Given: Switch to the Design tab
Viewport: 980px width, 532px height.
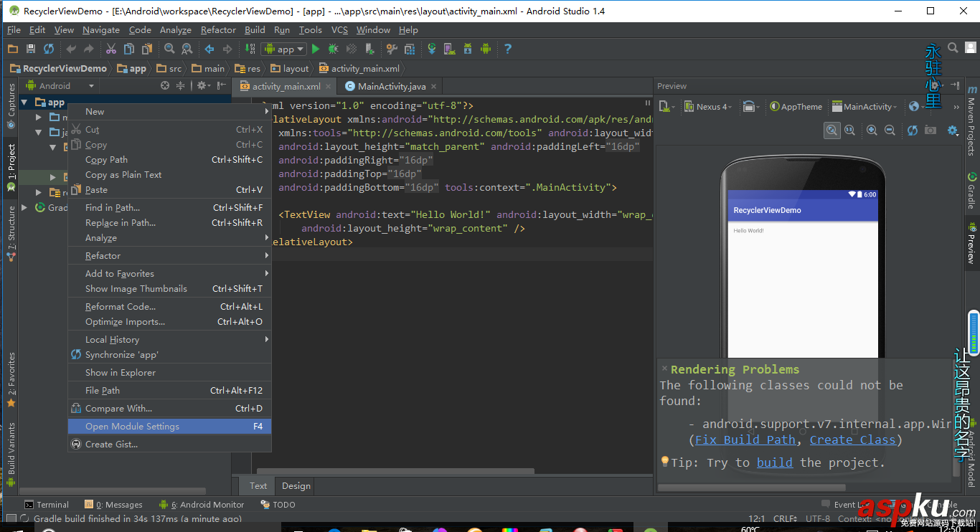Looking at the screenshot, I should point(295,485).
